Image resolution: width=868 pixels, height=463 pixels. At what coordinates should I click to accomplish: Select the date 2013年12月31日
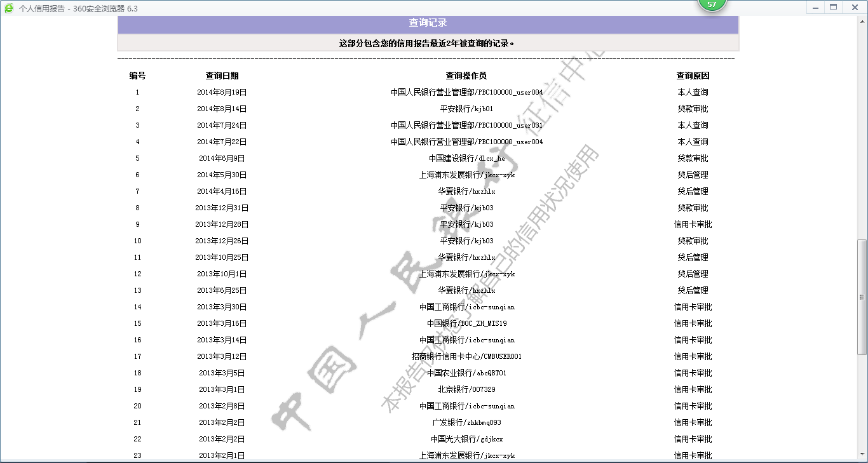tap(222, 208)
